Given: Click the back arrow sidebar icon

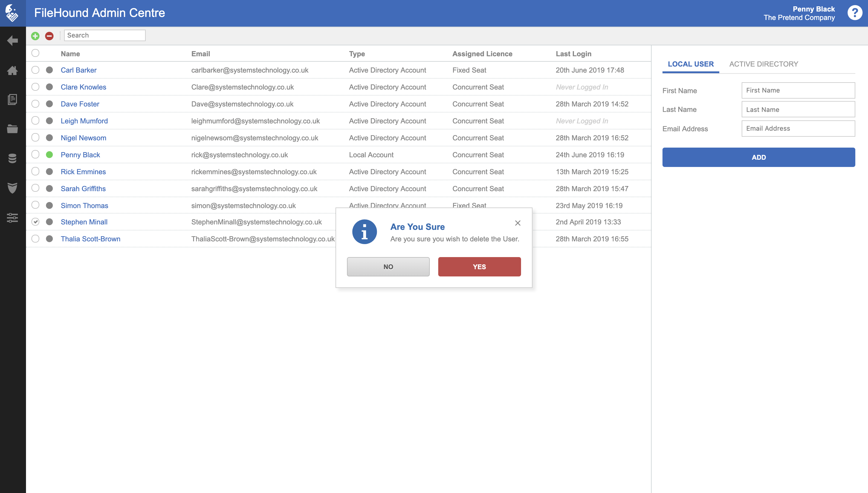Looking at the screenshot, I should point(12,41).
